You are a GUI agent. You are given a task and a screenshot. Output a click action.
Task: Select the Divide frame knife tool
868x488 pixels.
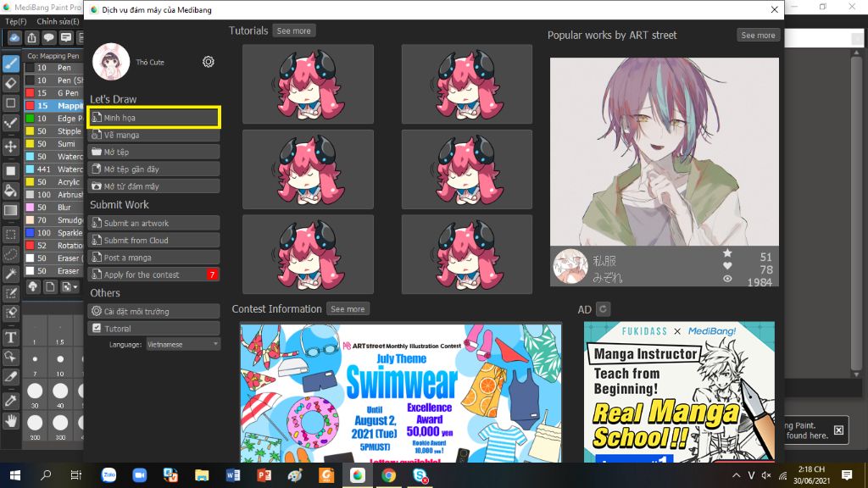[x=10, y=377]
